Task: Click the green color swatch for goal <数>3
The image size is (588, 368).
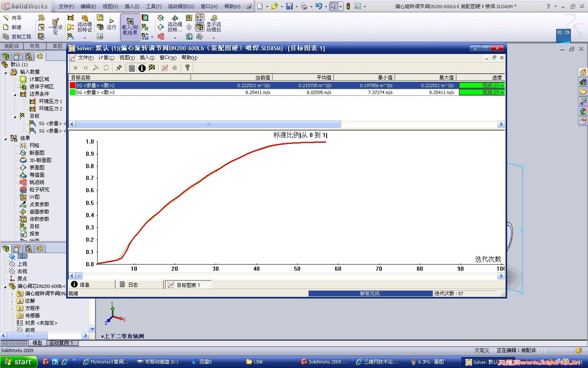Action: 73,92
